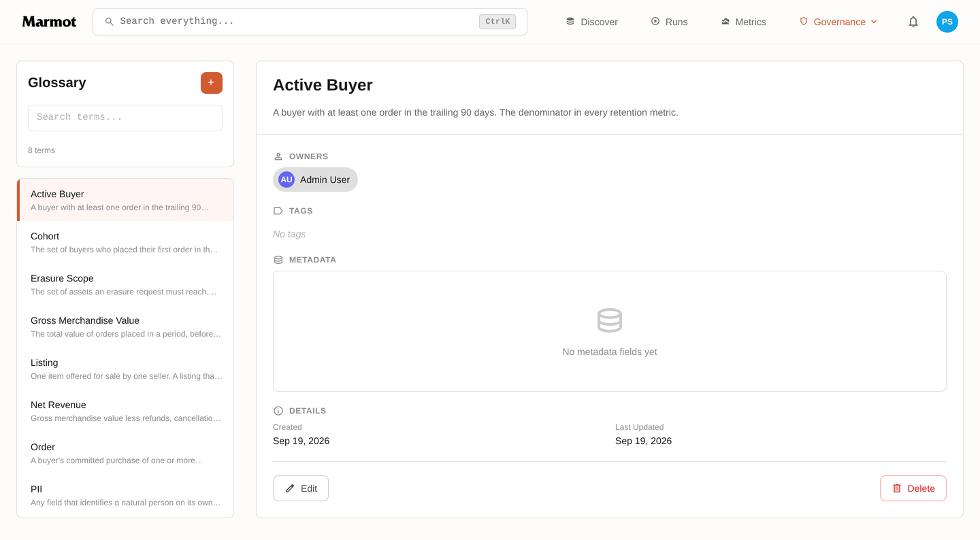Screen dimensions: 980x540
Task: Open Gross Merchandise Value term
Action: [125, 326]
